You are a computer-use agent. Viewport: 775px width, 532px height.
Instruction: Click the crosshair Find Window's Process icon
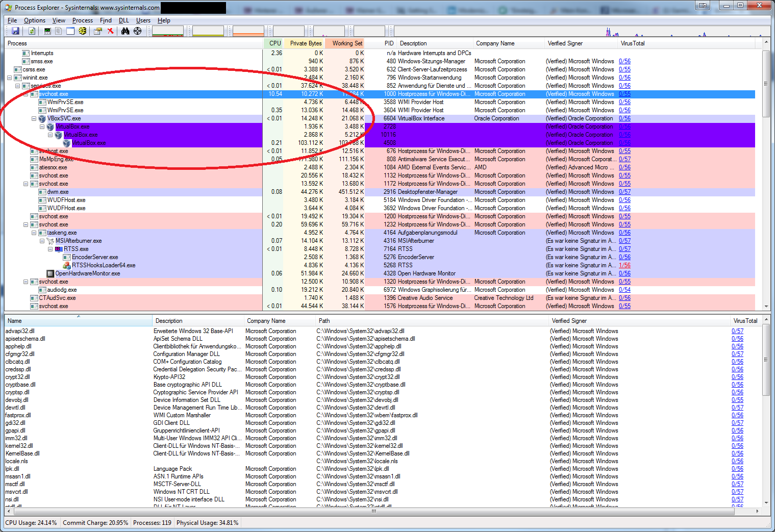pos(138,31)
